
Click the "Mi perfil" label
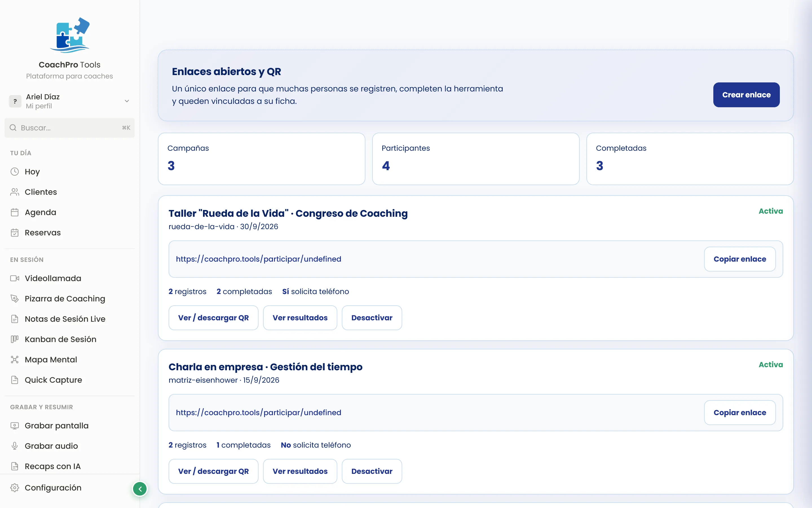pos(39,106)
